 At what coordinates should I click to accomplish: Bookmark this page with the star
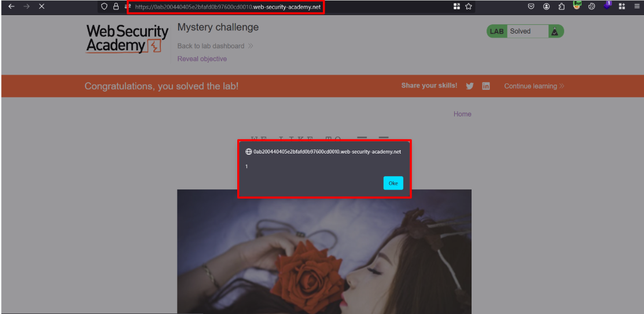point(469,6)
